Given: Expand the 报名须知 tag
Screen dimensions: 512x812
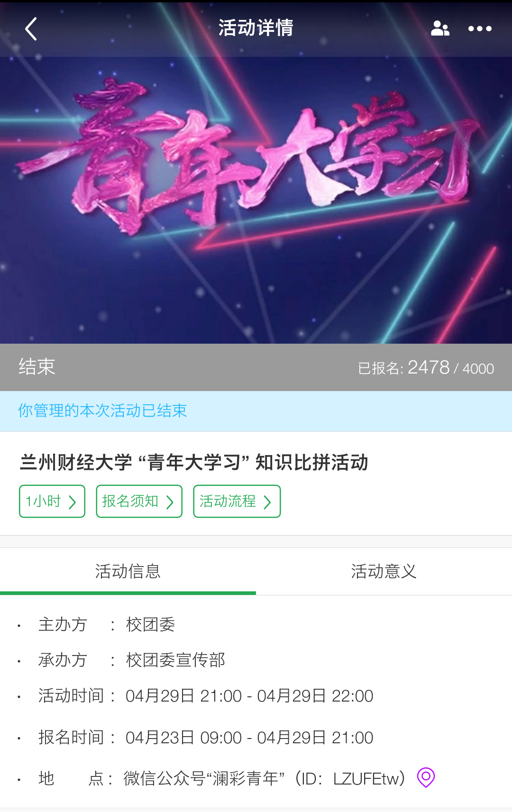Looking at the screenshot, I should pos(139,501).
